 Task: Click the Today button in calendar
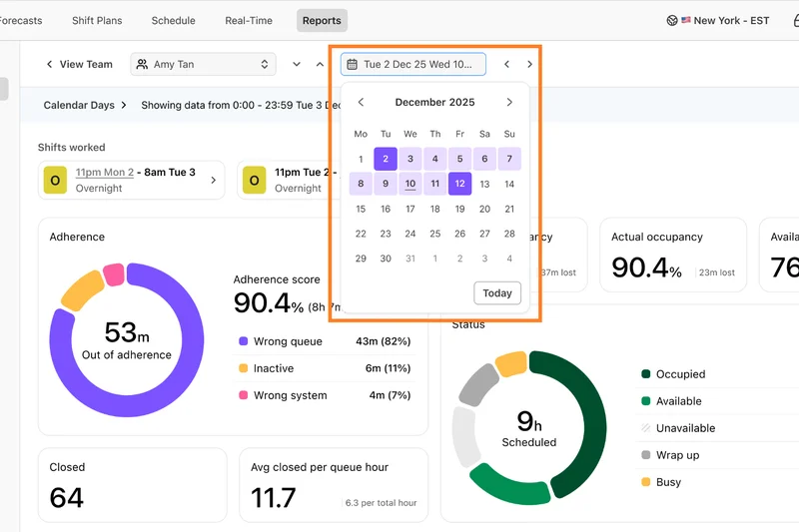pyautogui.click(x=496, y=292)
